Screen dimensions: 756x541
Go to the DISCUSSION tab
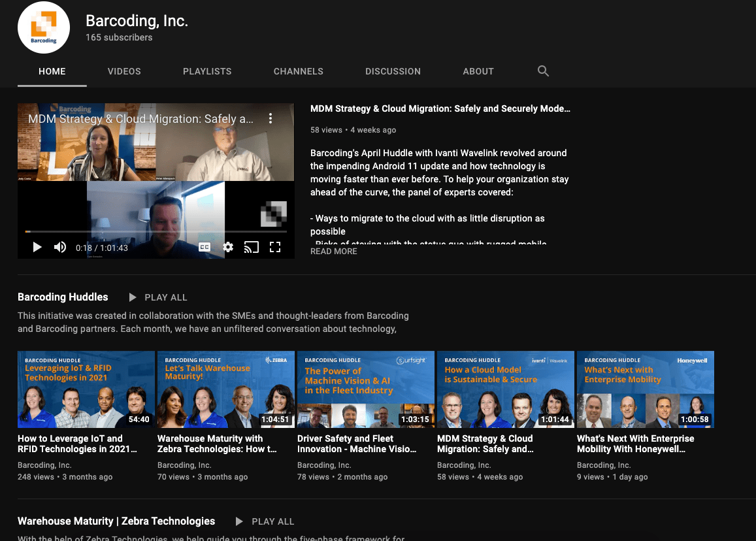pyautogui.click(x=393, y=71)
